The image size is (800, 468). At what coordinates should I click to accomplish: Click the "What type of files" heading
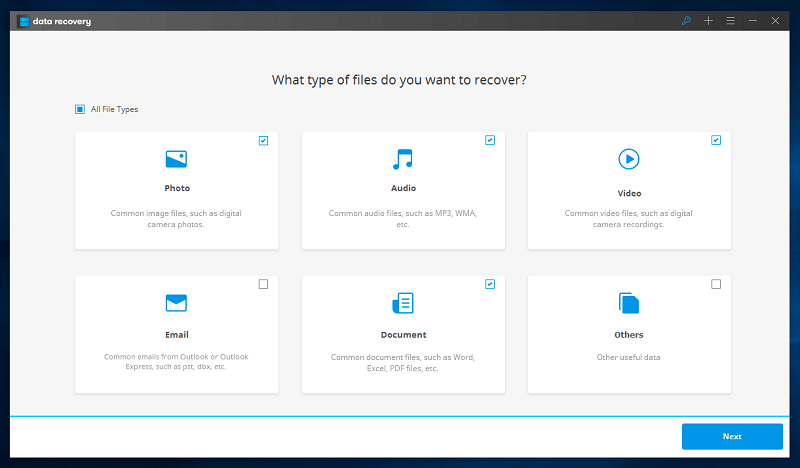[x=399, y=80]
